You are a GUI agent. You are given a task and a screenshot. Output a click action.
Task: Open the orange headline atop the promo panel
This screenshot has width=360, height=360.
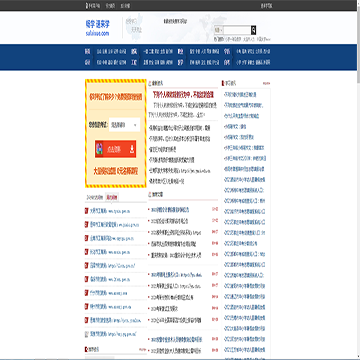115,97
